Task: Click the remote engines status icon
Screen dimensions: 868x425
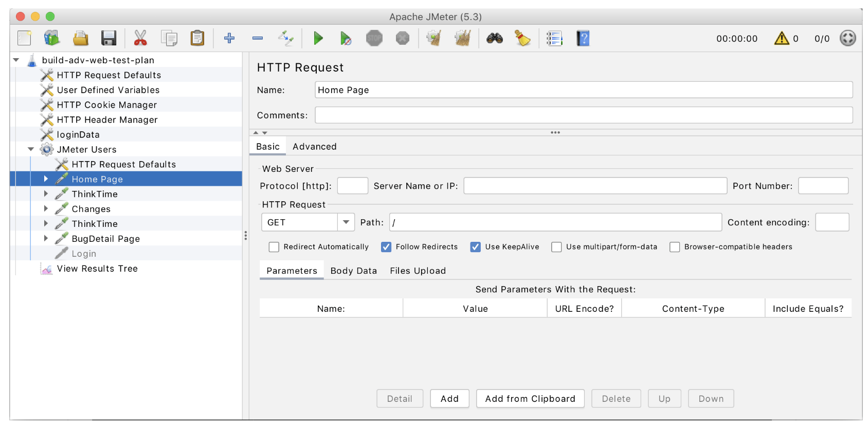Action: tap(847, 38)
